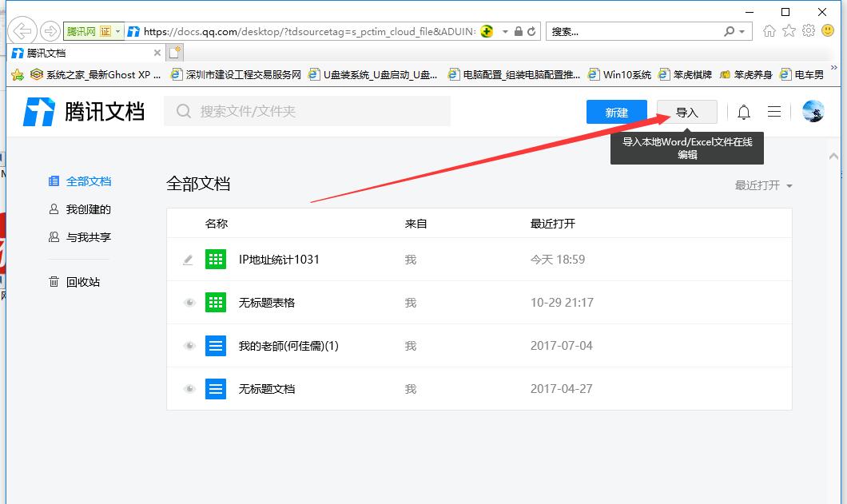Screen dimensions: 847x504
Task: Click the blue 新建 button
Action: click(616, 113)
